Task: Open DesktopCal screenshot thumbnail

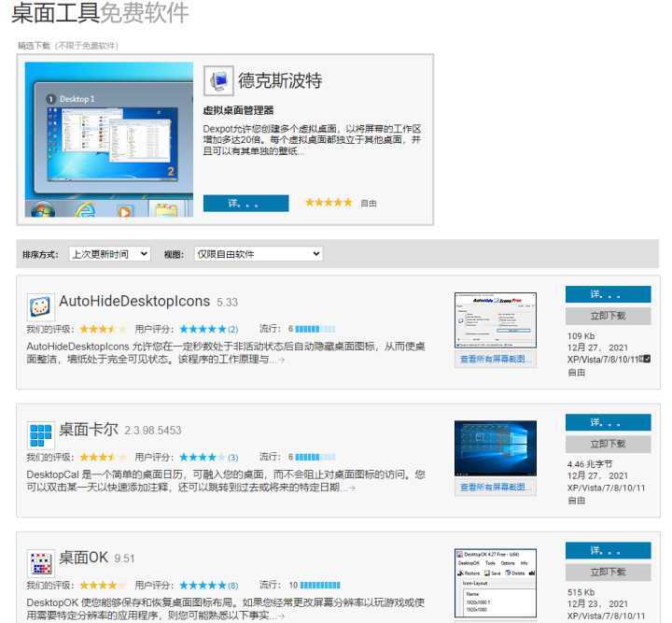Action: pos(496,448)
